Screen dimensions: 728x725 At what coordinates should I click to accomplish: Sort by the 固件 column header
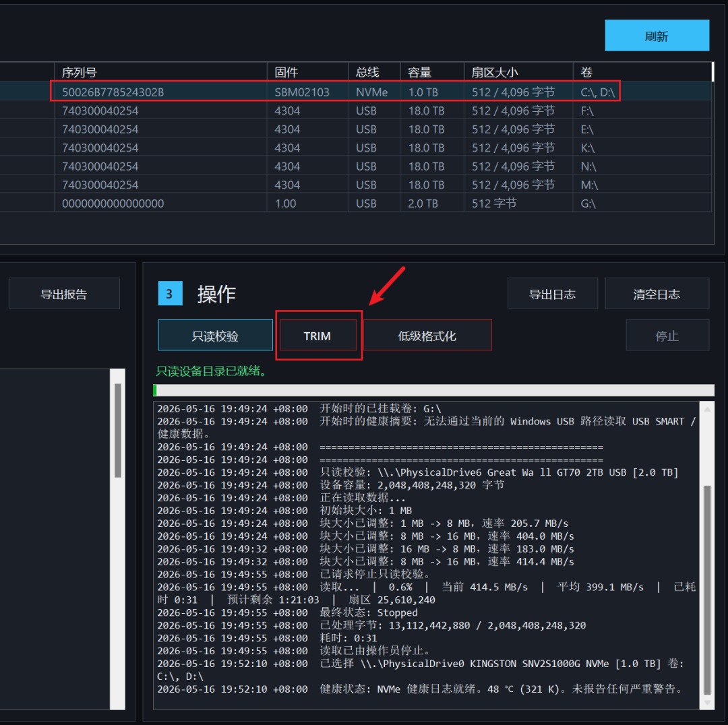(307, 72)
